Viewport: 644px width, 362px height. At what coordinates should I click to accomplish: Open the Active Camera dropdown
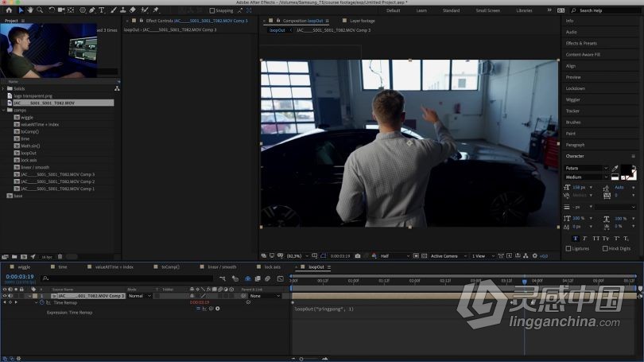coord(448,256)
